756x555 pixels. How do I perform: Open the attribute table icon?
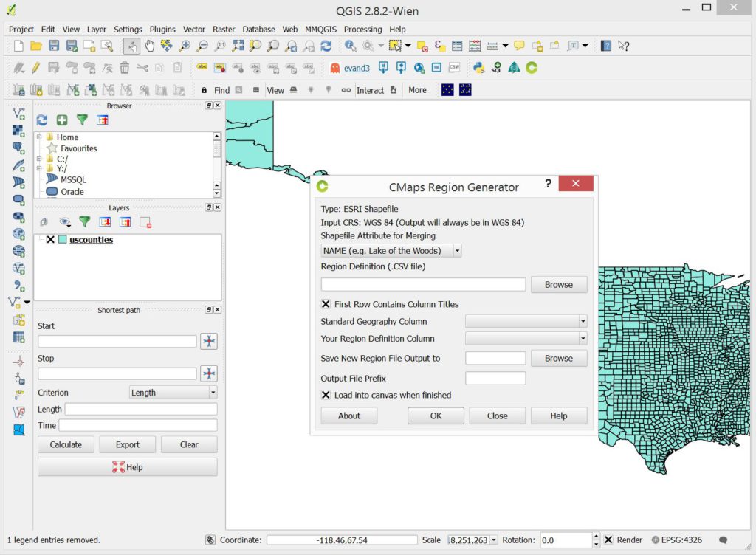pyautogui.click(x=457, y=46)
